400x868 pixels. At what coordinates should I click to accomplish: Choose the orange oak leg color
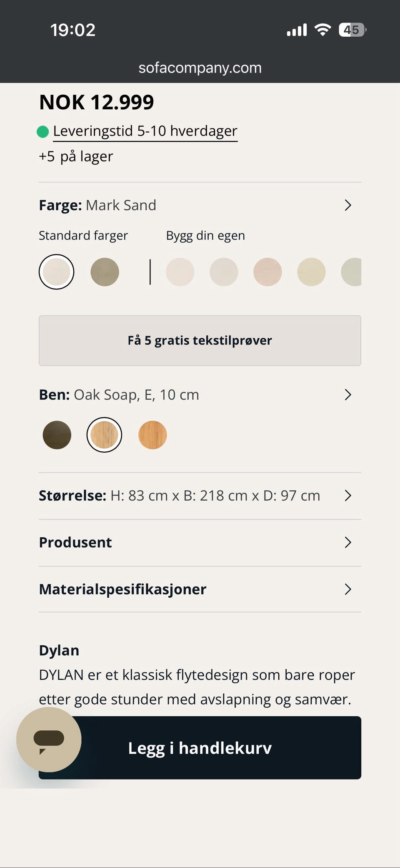152,435
